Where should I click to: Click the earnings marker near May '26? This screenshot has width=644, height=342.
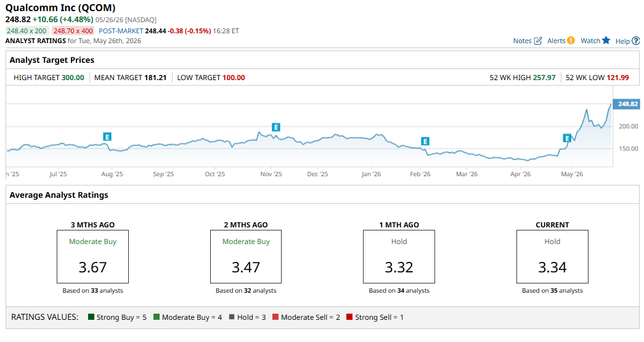pyautogui.click(x=567, y=138)
